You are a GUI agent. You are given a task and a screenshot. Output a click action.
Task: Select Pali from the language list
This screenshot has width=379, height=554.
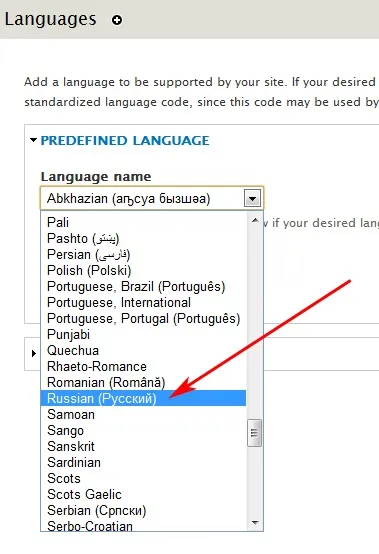[x=143, y=223]
